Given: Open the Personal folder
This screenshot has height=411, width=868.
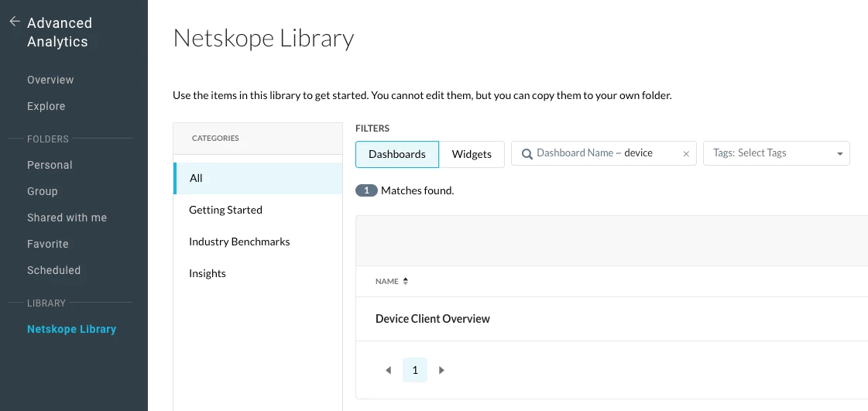Looking at the screenshot, I should pos(50,165).
